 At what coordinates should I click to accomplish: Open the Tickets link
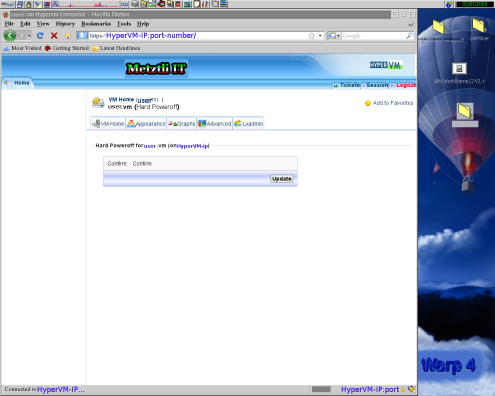point(347,85)
